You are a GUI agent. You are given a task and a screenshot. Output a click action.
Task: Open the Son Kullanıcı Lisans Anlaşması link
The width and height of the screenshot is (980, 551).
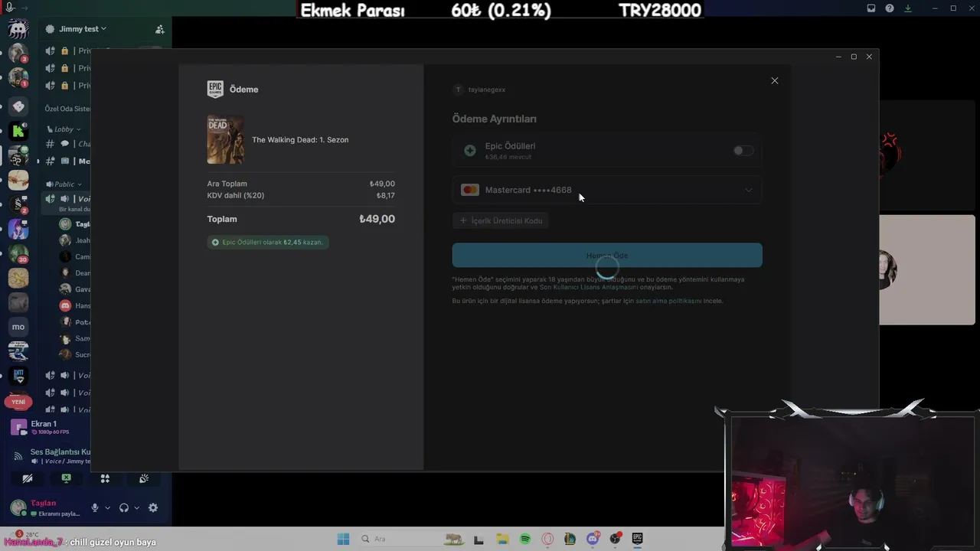(x=589, y=287)
